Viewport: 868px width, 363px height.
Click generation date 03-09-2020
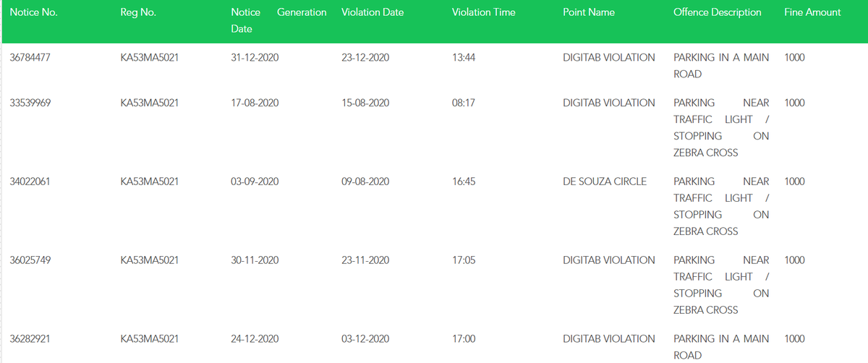255,181
